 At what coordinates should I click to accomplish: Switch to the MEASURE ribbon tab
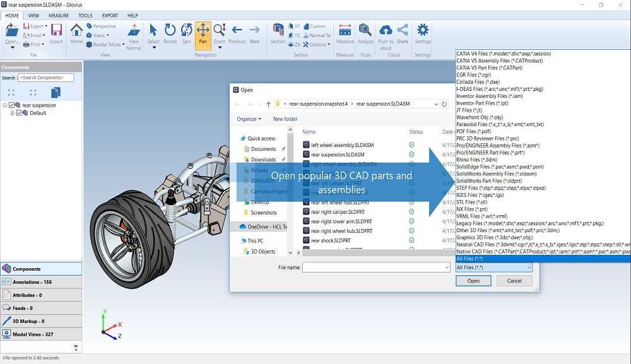(59, 16)
